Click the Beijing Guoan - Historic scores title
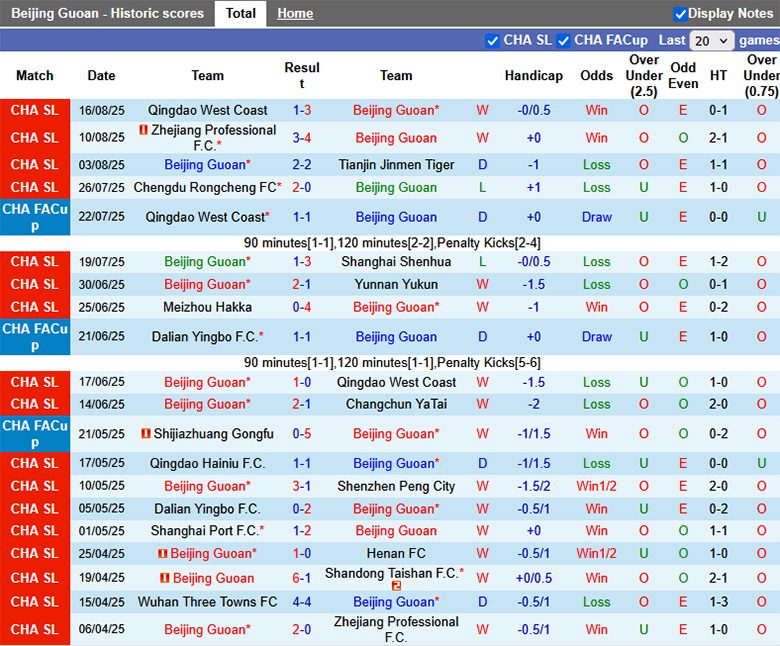 point(107,13)
